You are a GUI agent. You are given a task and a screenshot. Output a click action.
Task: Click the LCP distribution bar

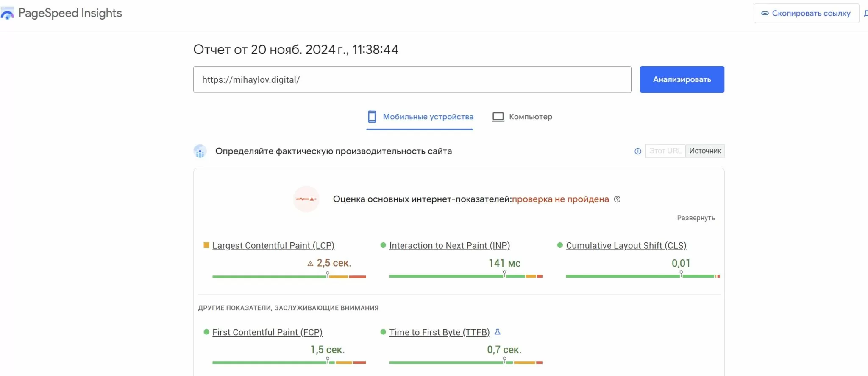[289, 277]
